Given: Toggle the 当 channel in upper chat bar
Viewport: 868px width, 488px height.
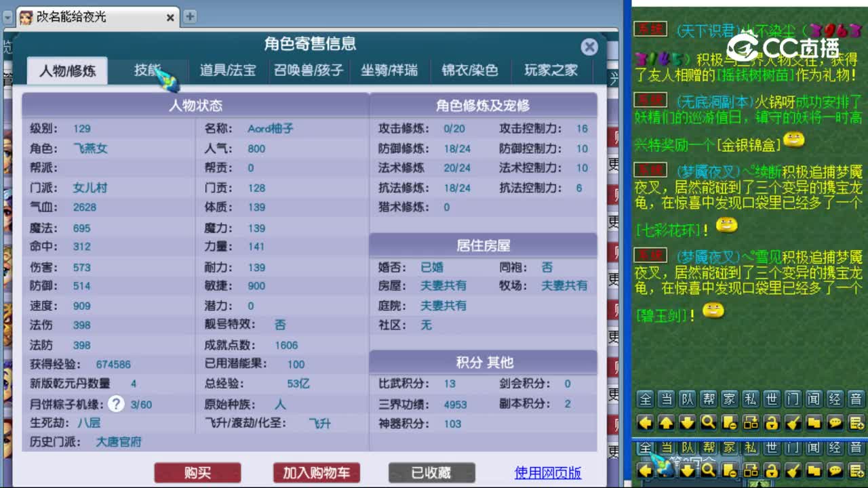Looking at the screenshot, I should (x=667, y=399).
